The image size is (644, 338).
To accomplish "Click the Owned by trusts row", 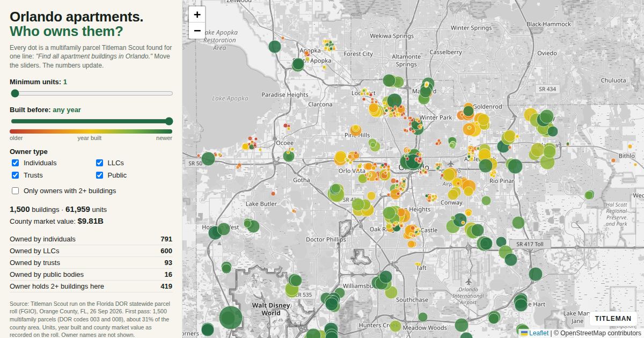I will tap(91, 263).
